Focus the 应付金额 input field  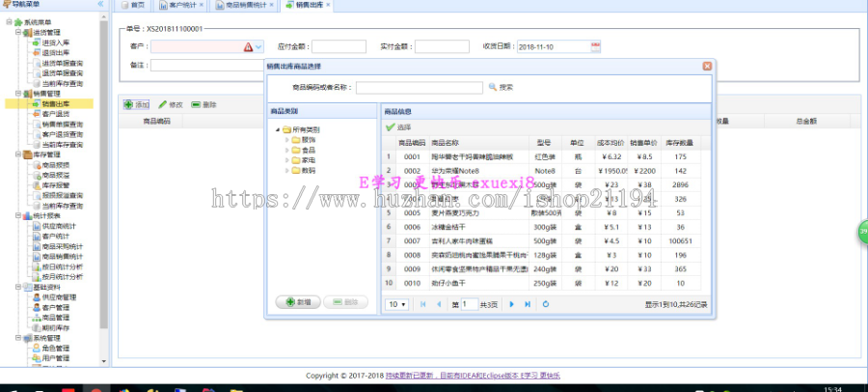pos(339,46)
